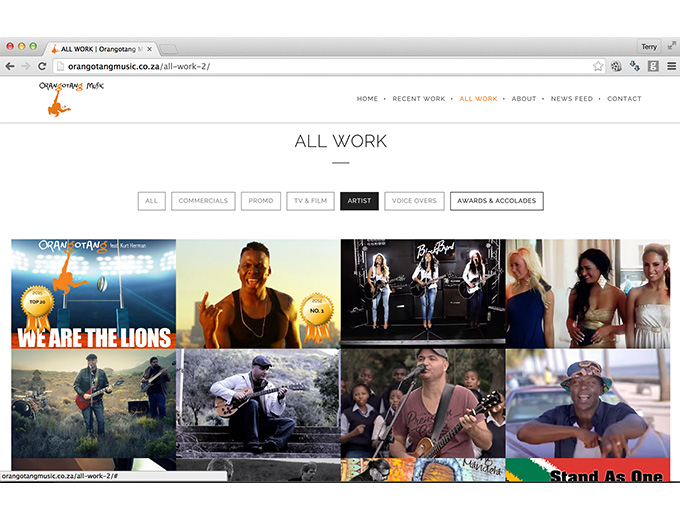Open the three women in dresses thumbnail
Image resolution: width=680 pixels, height=510 pixels.
coord(588,294)
